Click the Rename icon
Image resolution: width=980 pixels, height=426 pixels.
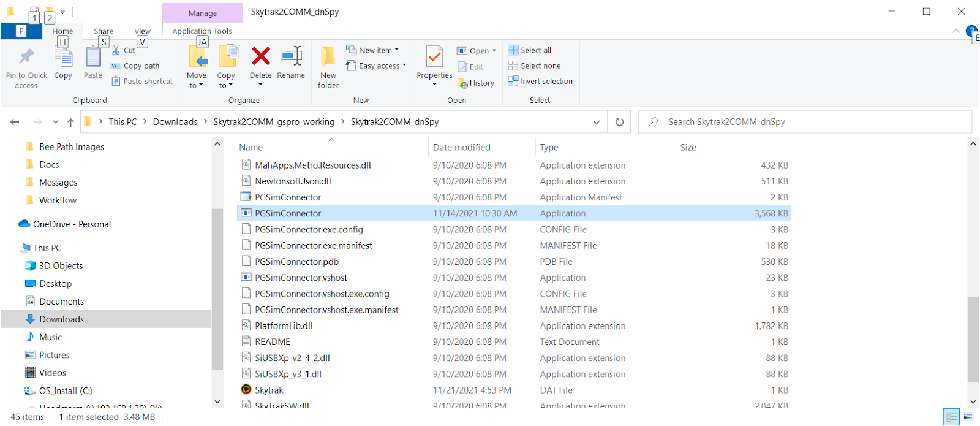[x=291, y=56]
